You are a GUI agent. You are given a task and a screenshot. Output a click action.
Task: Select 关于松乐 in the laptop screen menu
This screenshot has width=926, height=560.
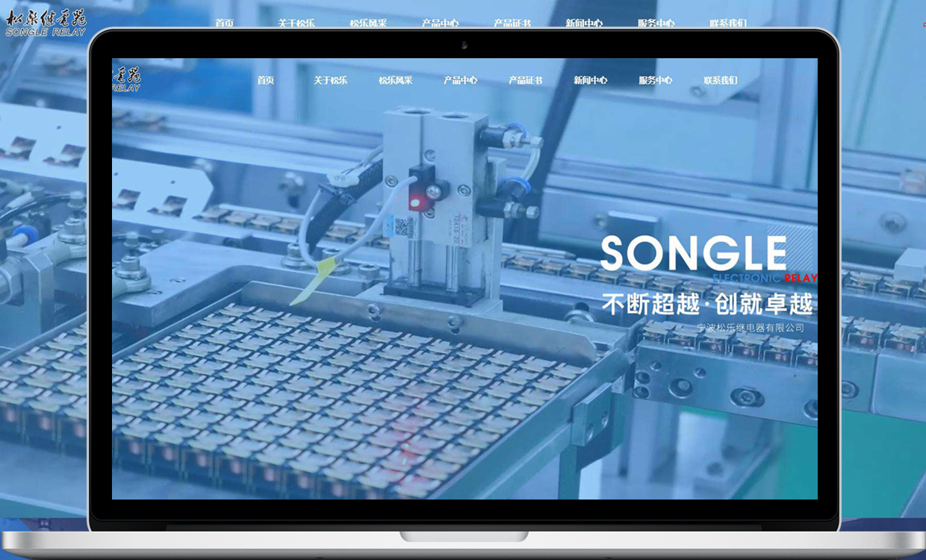[330, 81]
